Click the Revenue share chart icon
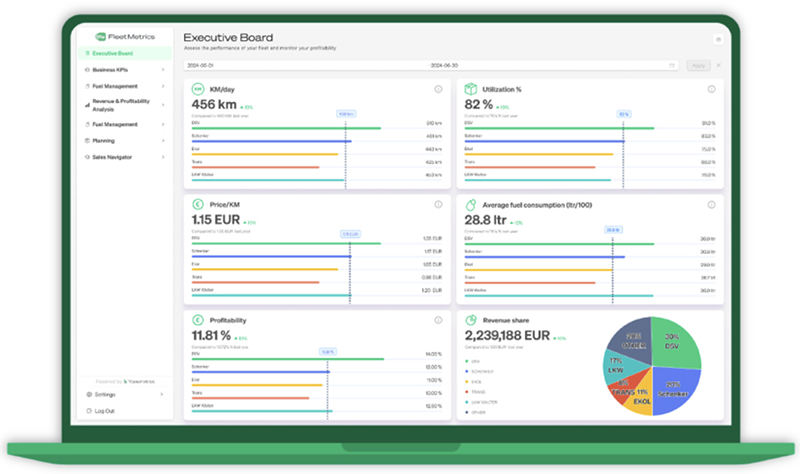The height and width of the screenshot is (474, 800). (470, 320)
